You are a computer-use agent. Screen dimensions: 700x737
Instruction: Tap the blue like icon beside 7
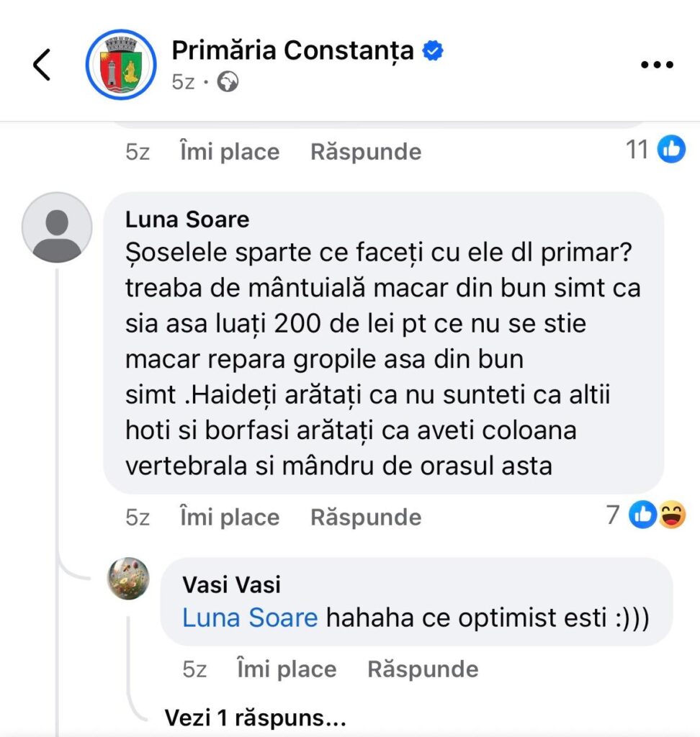point(642,515)
